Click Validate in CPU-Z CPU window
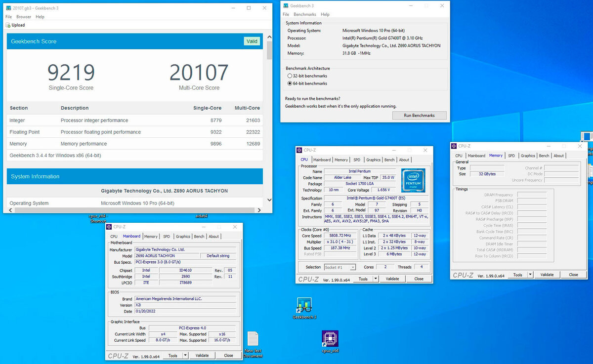The image size is (593, 364). point(392,279)
